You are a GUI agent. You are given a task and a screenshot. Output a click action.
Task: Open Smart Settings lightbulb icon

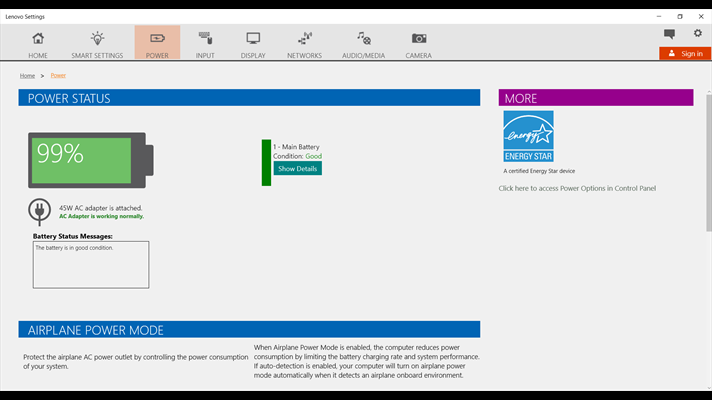coord(97,39)
